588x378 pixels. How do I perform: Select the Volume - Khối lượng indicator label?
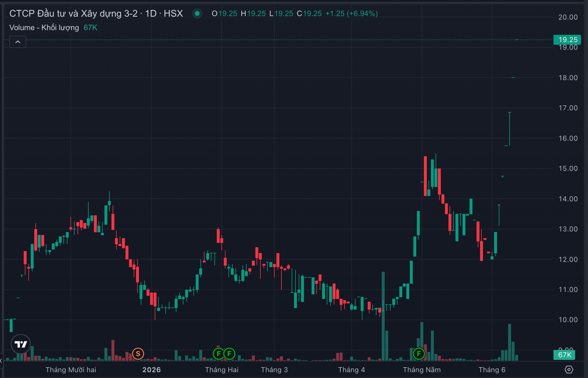click(44, 28)
